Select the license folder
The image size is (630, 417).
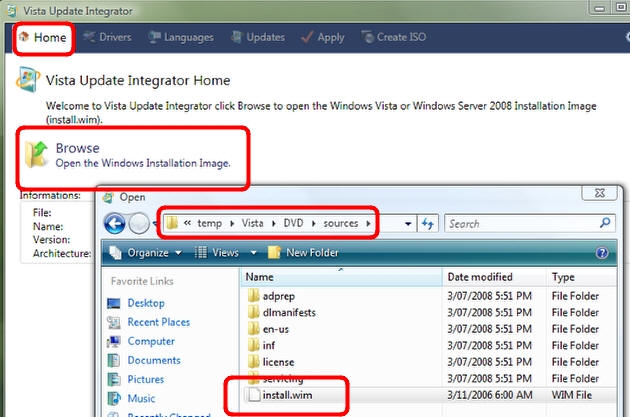pyautogui.click(x=278, y=362)
